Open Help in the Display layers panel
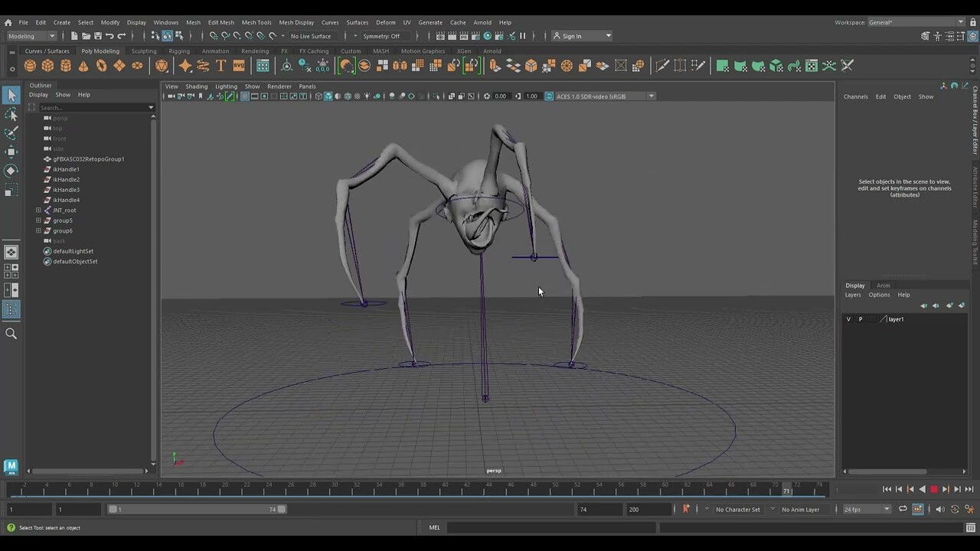This screenshot has width=980, height=551. click(903, 295)
